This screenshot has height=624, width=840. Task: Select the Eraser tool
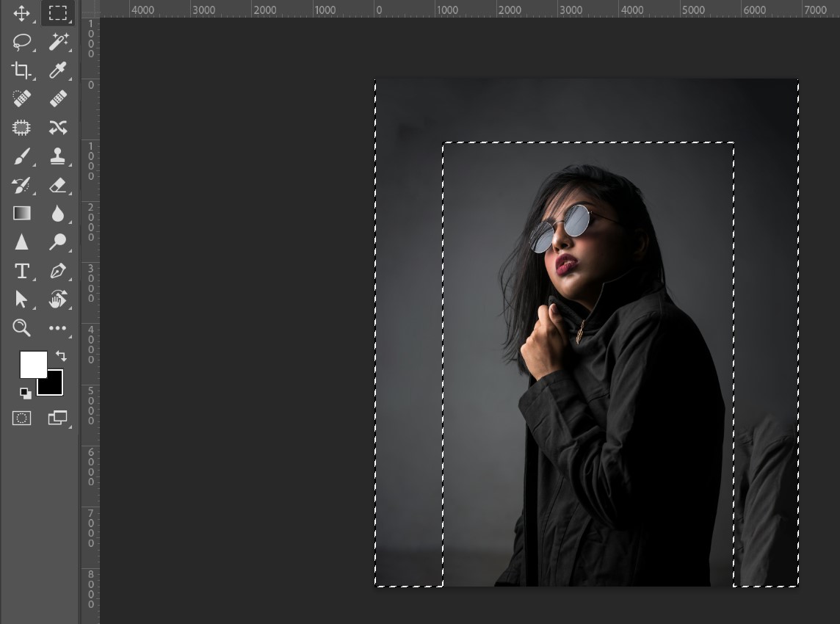pos(58,185)
